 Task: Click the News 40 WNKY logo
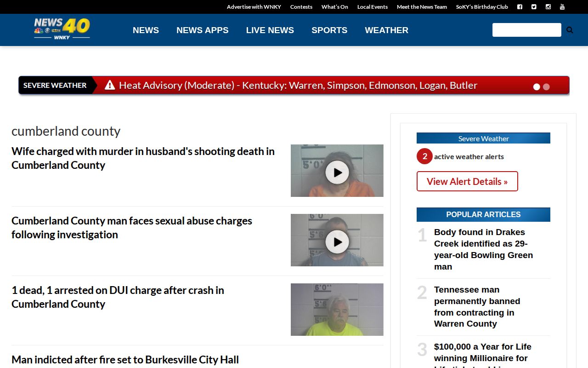tap(62, 29)
